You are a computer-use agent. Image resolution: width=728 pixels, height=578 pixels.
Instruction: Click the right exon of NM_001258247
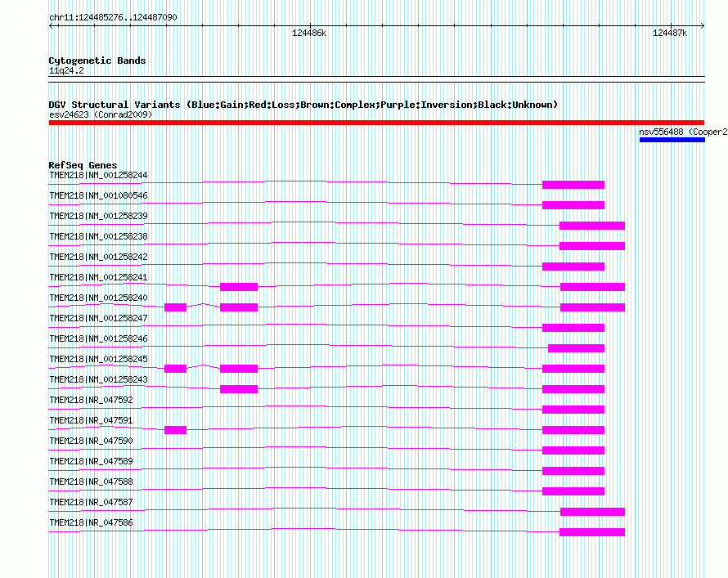coord(573,328)
